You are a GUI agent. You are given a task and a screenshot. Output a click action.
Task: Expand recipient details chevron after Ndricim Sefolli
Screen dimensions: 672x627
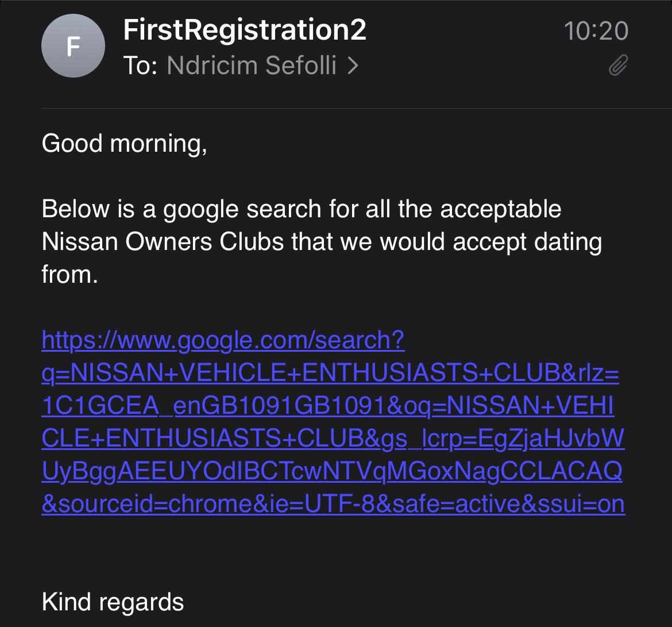point(353,66)
